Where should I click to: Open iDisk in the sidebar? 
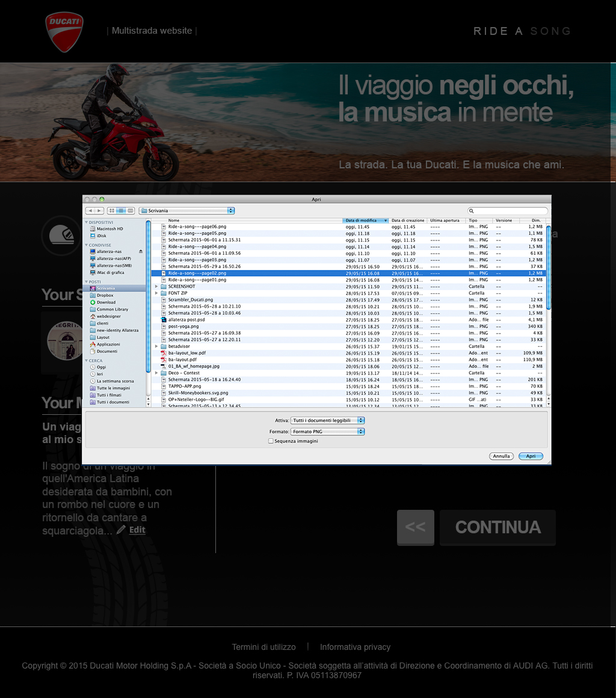point(101,236)
